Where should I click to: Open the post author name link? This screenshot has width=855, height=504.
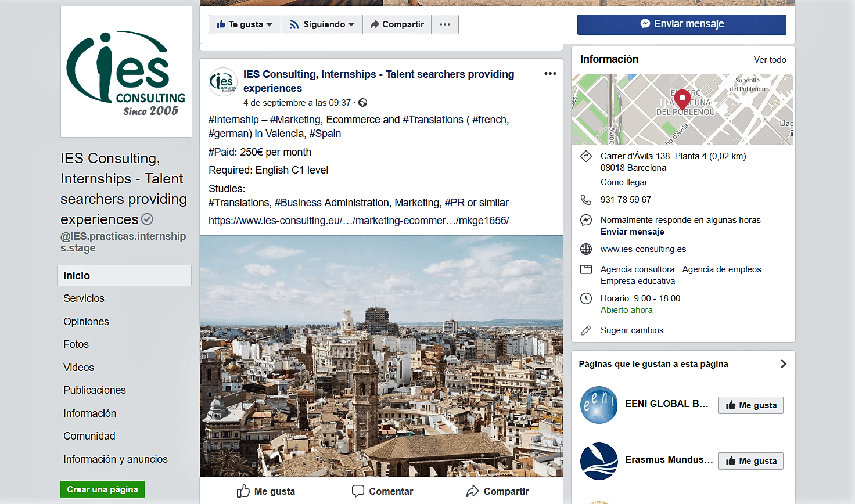point(379,81)
